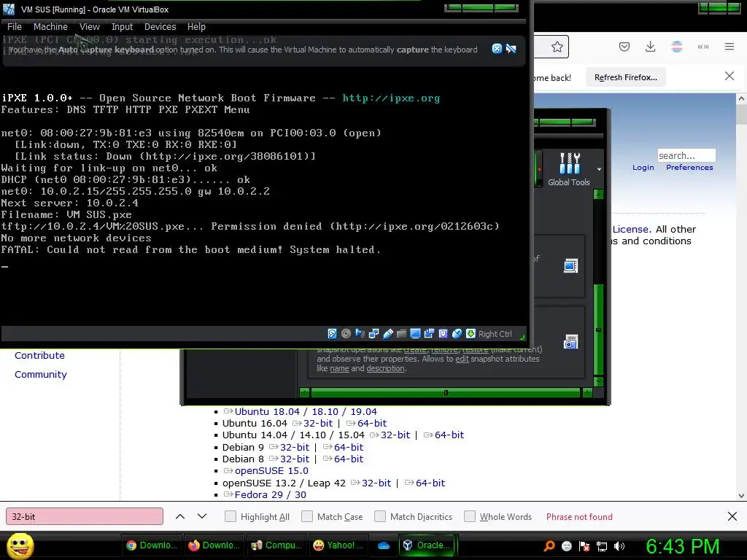Open the Contribute sidebar link
The image size is (747, 560).
[39, 355]
